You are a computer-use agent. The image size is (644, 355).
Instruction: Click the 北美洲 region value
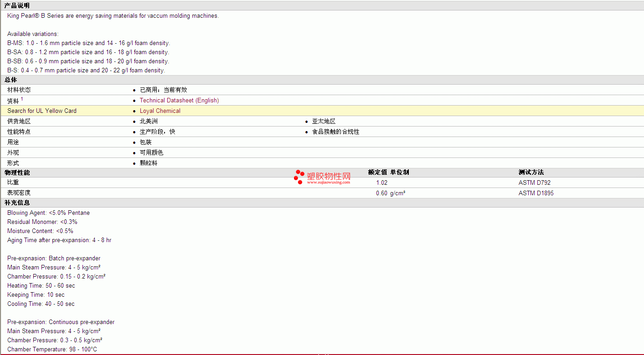[149, 121]
